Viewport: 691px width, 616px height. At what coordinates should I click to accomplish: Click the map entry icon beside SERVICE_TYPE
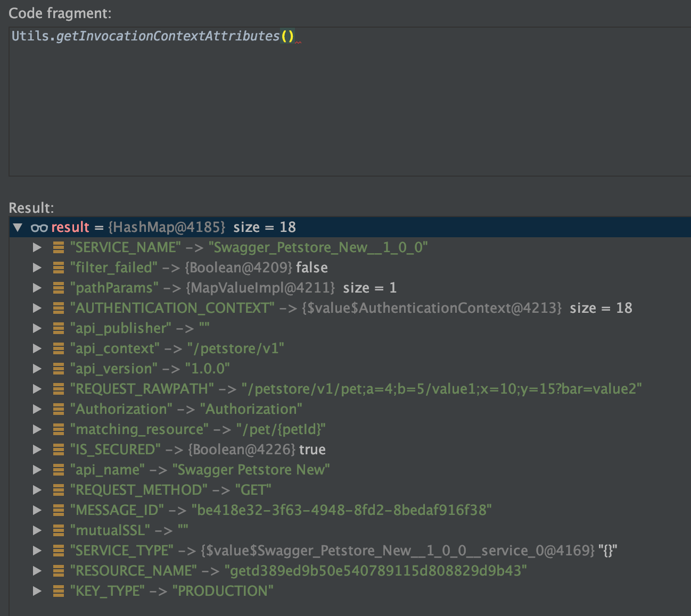[x=59, y=550]
